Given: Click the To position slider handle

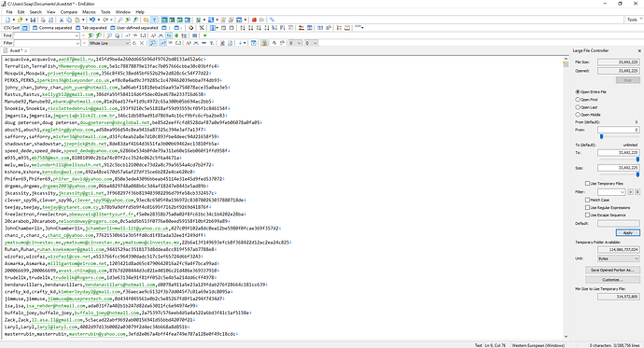Looking at the screenshot, I should (x=637, y=160).
